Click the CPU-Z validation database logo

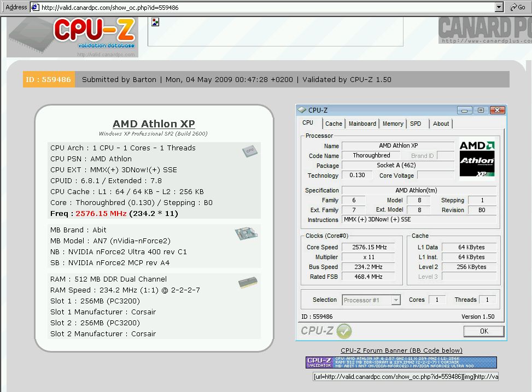(72, 37)
